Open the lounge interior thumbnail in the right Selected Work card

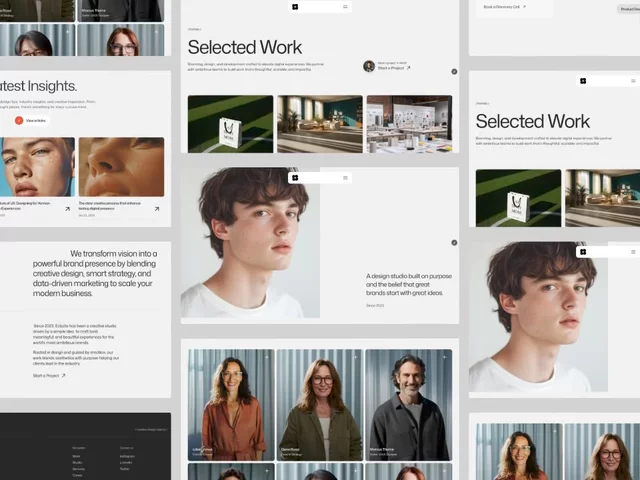tap(602, 198)
